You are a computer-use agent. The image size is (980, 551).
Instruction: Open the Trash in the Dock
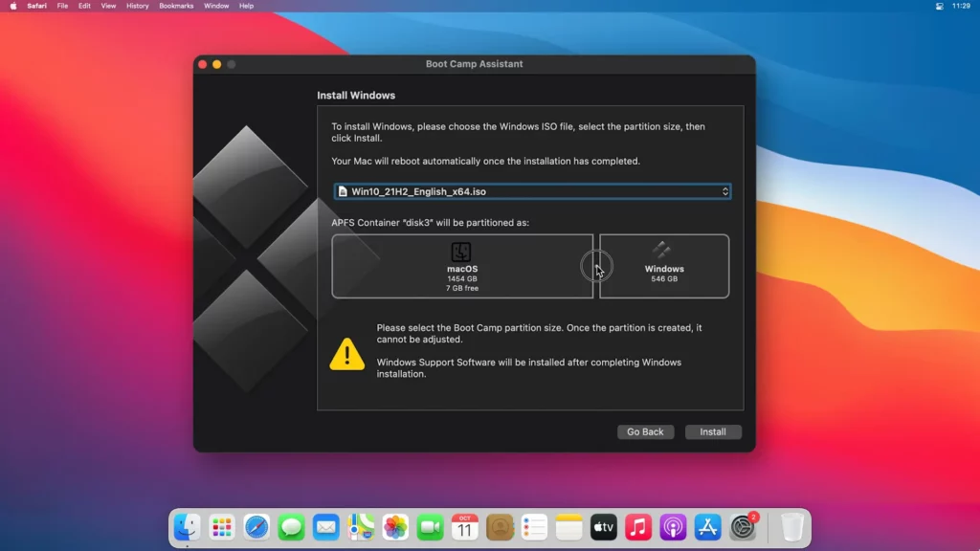pos(791,528)
